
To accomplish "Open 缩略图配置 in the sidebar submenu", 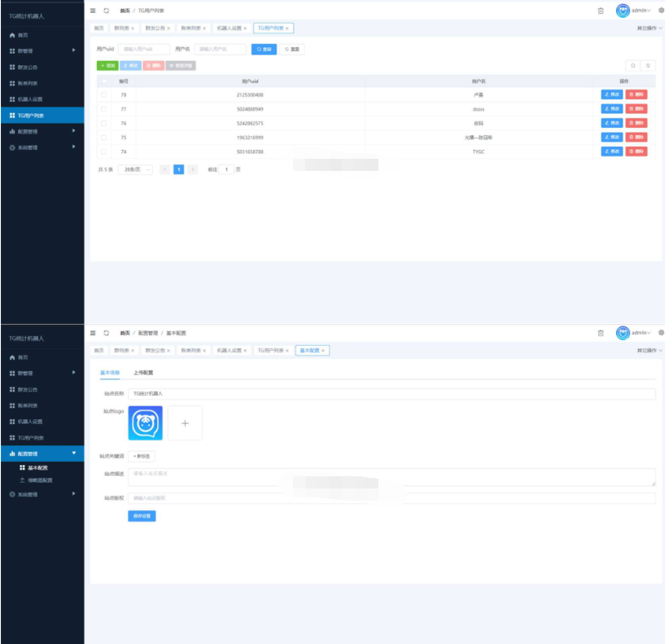I will (36, 480).
